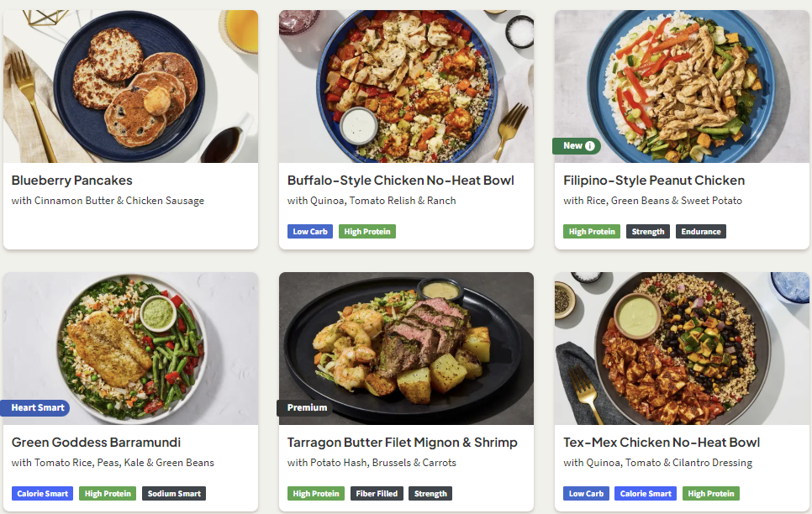Click the Heart Smart badge
This screenshot has width=812, height=514.
point(34,408)
